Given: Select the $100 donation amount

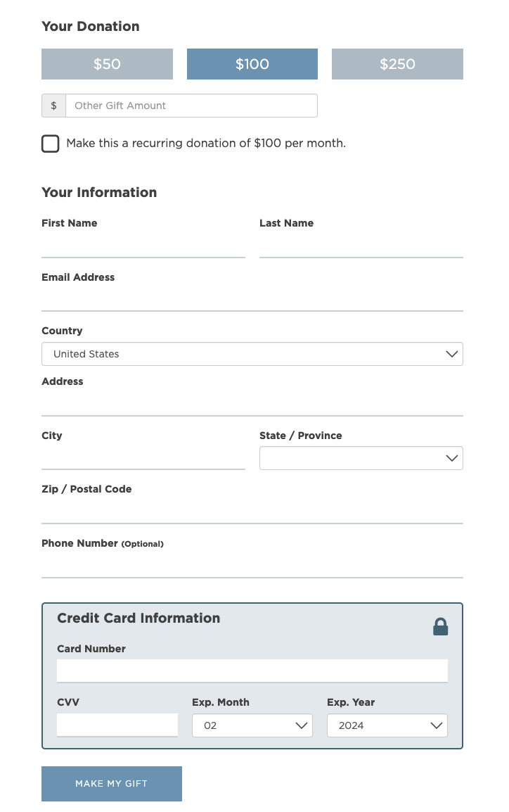Looking at the screenshot, I should point(252,64).
